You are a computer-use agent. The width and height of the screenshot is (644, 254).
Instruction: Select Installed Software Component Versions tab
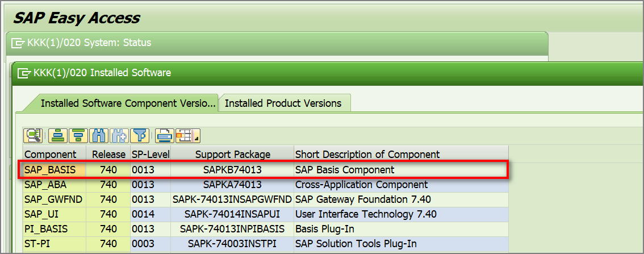(x=128, y=103)
